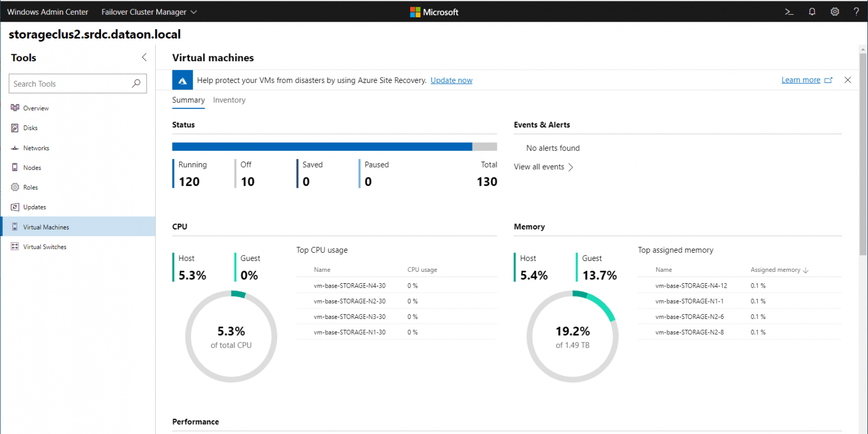The height and width of the screenshot is (434, 868).
Task: Click the CPU usage donut chart
Action: pyautogui.click(x=231, y=336)
